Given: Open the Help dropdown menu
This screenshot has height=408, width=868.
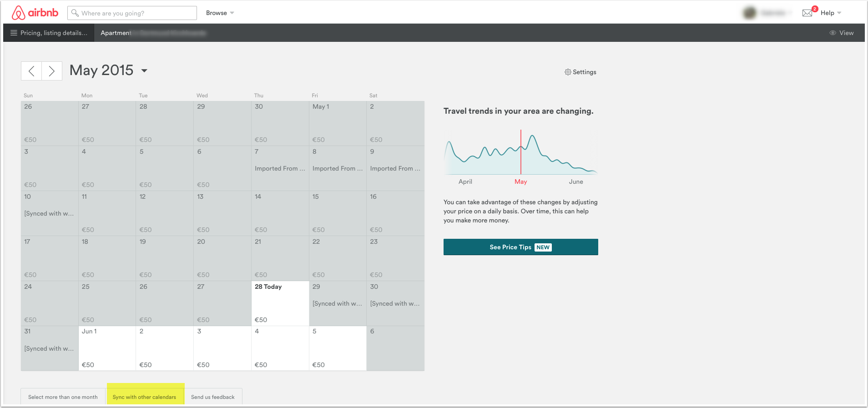Looking at the screenshot, I should click(831, 13).
